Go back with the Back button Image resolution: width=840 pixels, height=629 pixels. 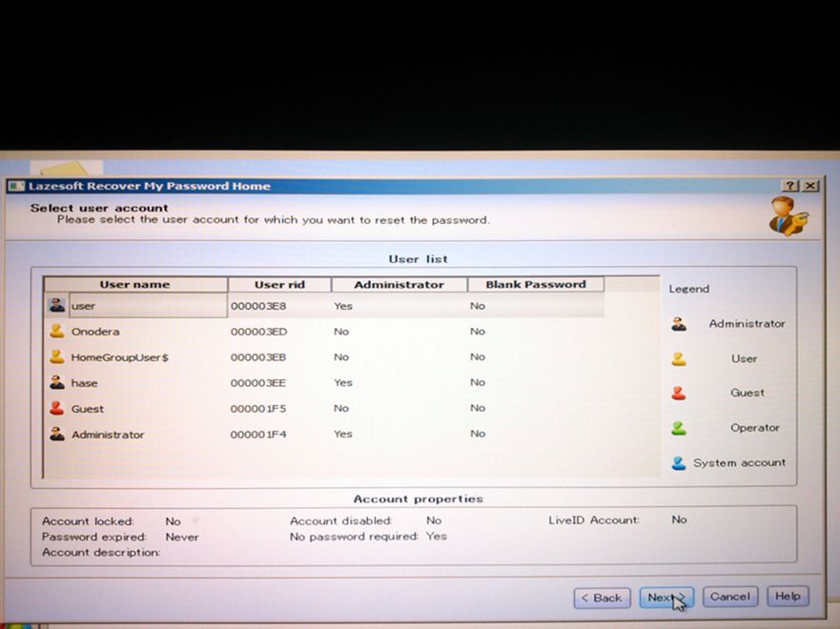pos(601,598)
